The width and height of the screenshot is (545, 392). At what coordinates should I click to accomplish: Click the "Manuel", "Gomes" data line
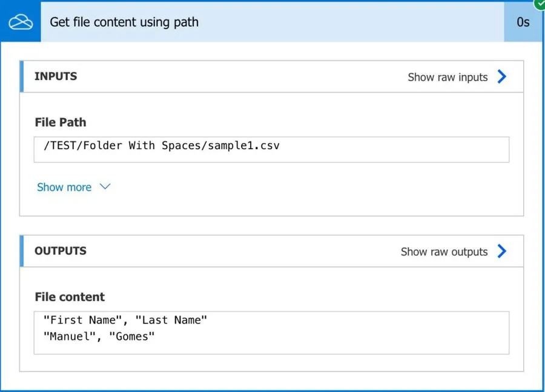point(99,336)
